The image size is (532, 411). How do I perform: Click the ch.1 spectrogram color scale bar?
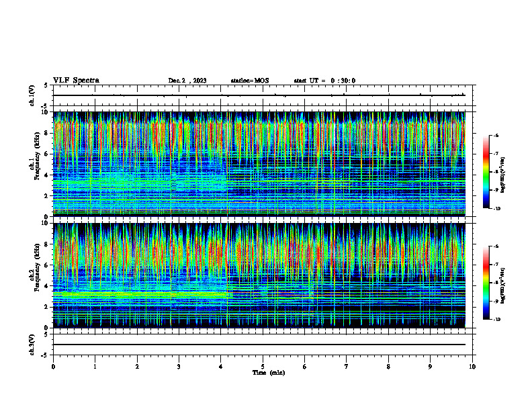pos(486,172)
